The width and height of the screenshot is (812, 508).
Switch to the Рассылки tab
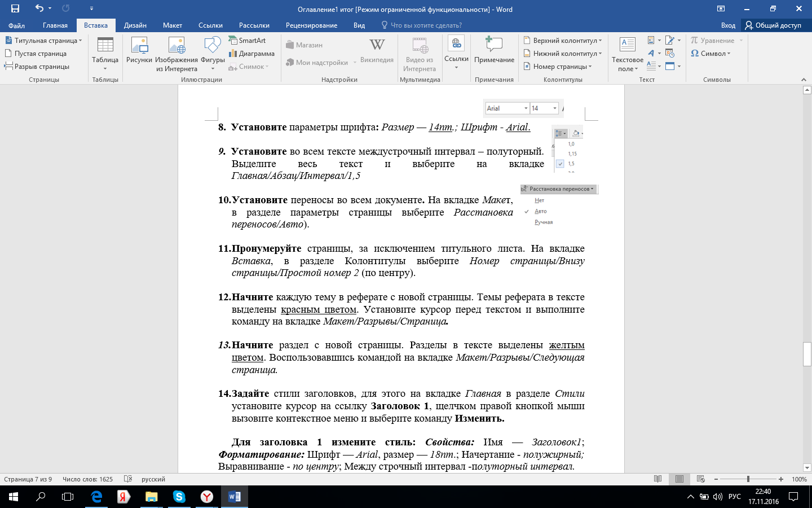coord(254,25)
